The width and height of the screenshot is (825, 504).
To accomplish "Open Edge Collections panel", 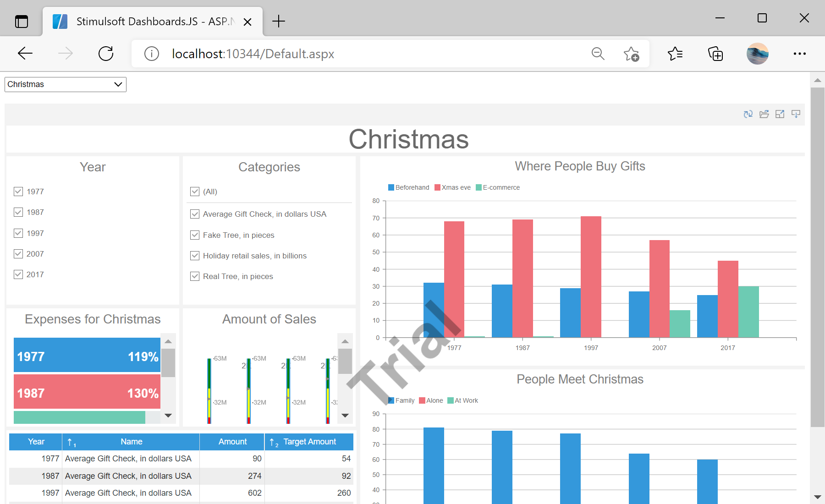I will pyautogui.click(x=715, y=54).
